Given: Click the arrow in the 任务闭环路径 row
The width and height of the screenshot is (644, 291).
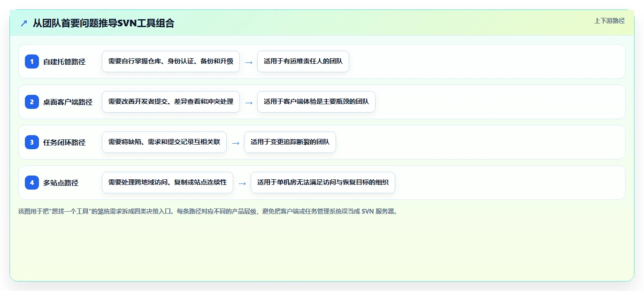Looking at the screenshot, I should [x=236, y=143].
